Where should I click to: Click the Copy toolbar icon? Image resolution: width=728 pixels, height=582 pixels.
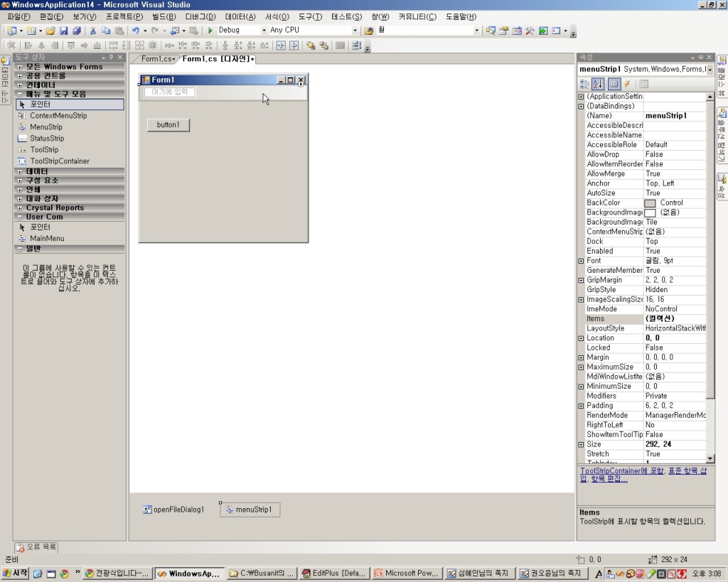tap(106, 31)
